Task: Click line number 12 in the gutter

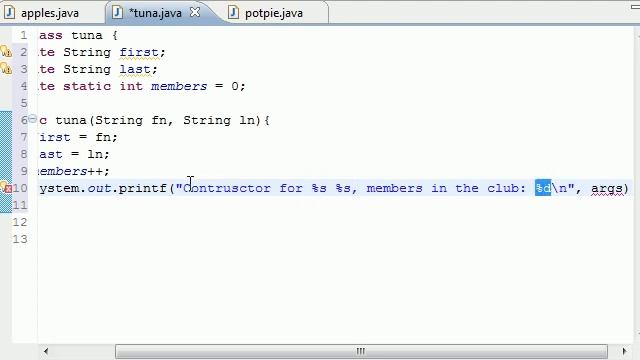Action: pyautogui.click(x=20, y=222)
